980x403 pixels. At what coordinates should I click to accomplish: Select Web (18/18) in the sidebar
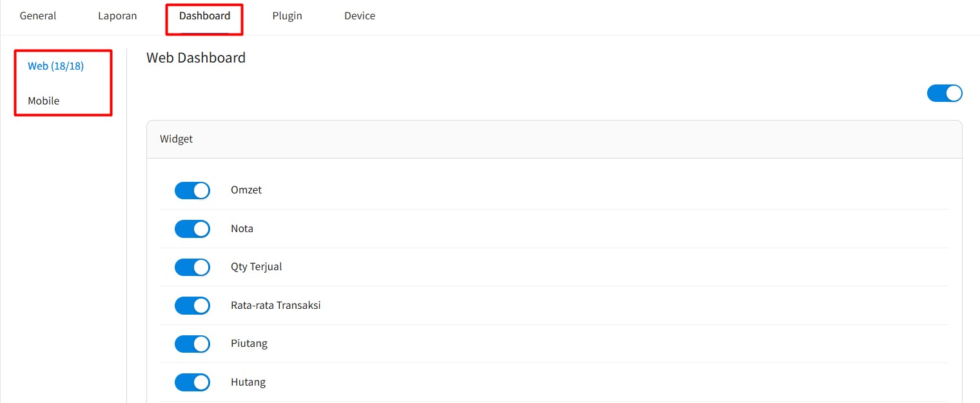[55, 66]
